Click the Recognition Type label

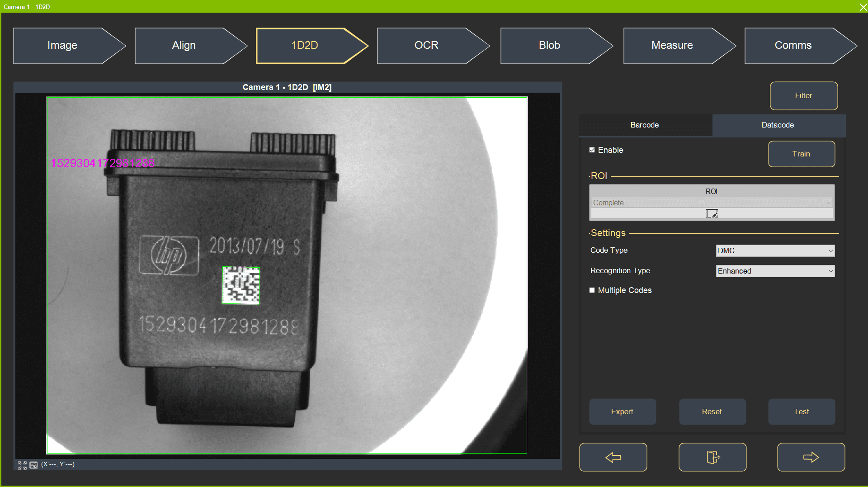coord(620,271)
